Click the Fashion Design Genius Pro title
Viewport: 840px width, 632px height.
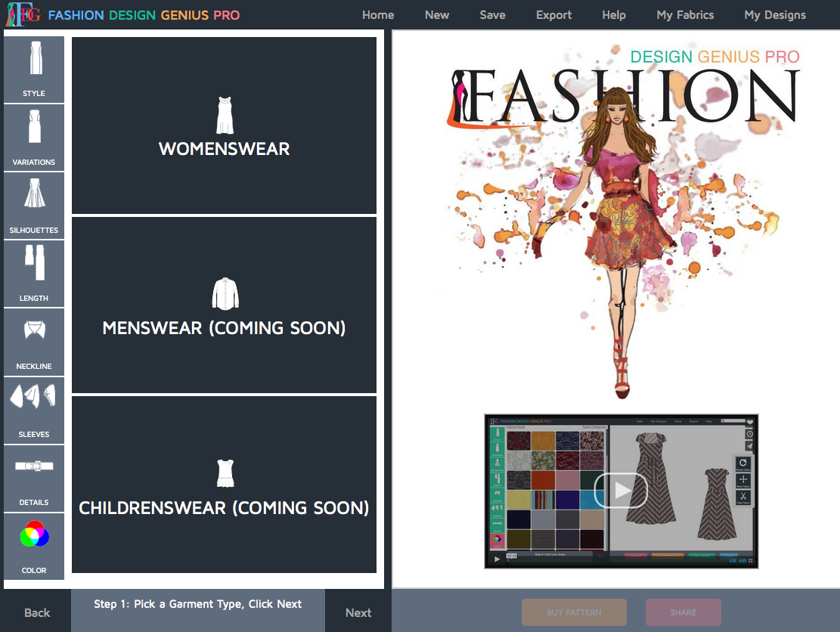coord(144,15)
